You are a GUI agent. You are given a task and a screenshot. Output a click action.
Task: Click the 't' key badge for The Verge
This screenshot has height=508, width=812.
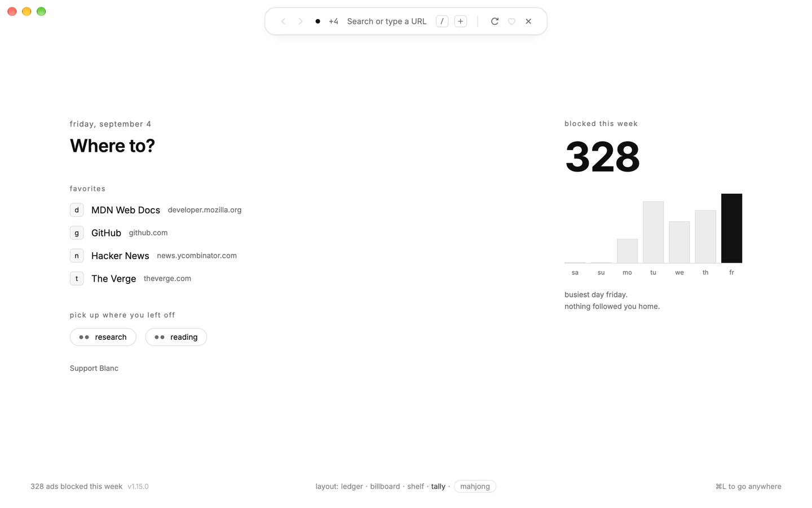[77, 278]
